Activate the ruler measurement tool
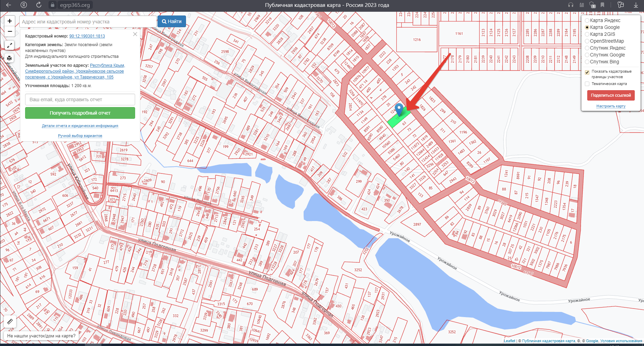Screen dimensions: 644x346 coord(10,322)
